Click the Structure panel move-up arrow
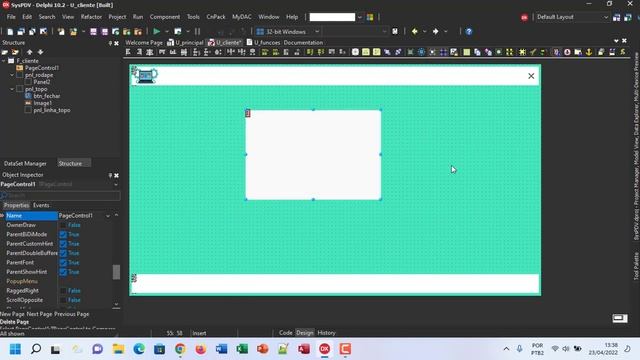Image resolution: width=640 pixels, height=360 pixels. [x=29, y=52]
